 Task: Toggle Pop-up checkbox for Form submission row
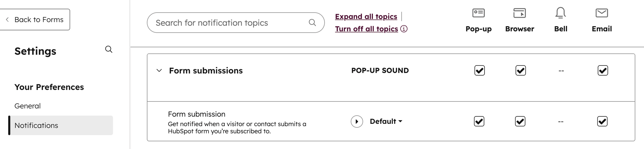479,121
